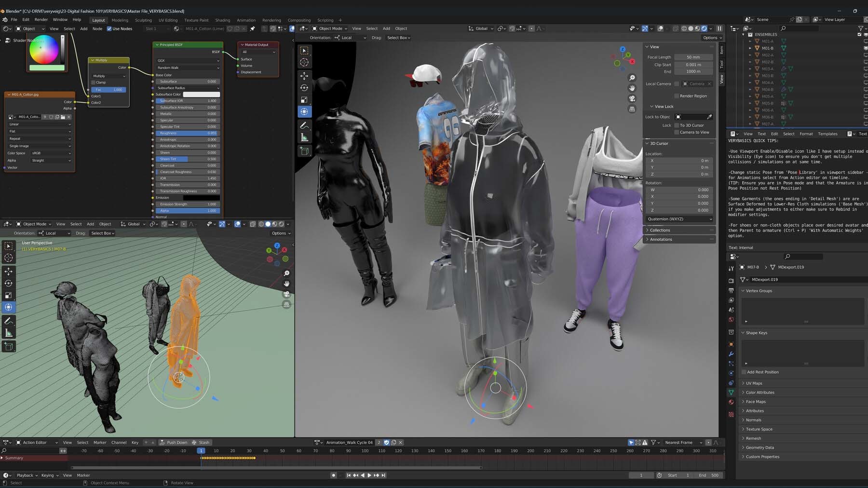Expand the UV Maps section
This screenshot has width=868, height=488.
click(754, 383)
